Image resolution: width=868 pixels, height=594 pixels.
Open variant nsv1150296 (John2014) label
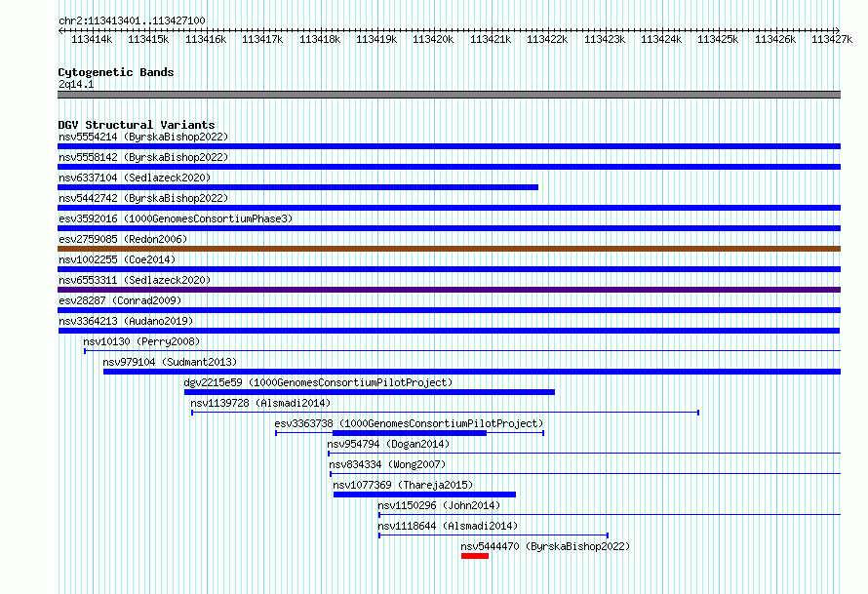[x=439, y=505]
